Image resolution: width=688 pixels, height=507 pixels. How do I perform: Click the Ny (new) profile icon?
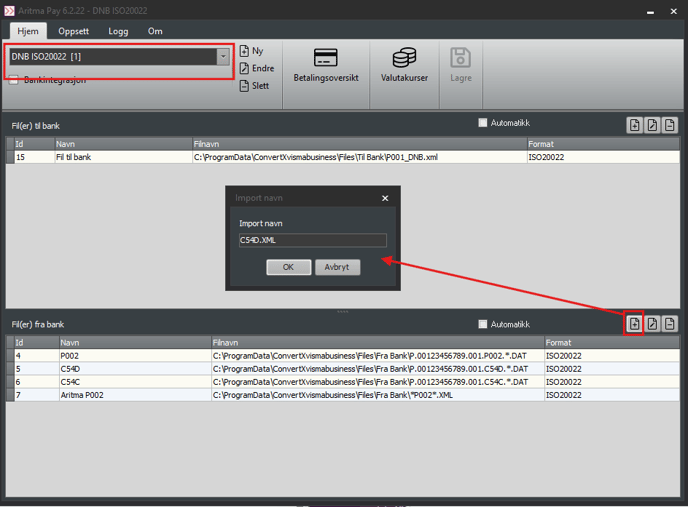click(x=245, y=51)
